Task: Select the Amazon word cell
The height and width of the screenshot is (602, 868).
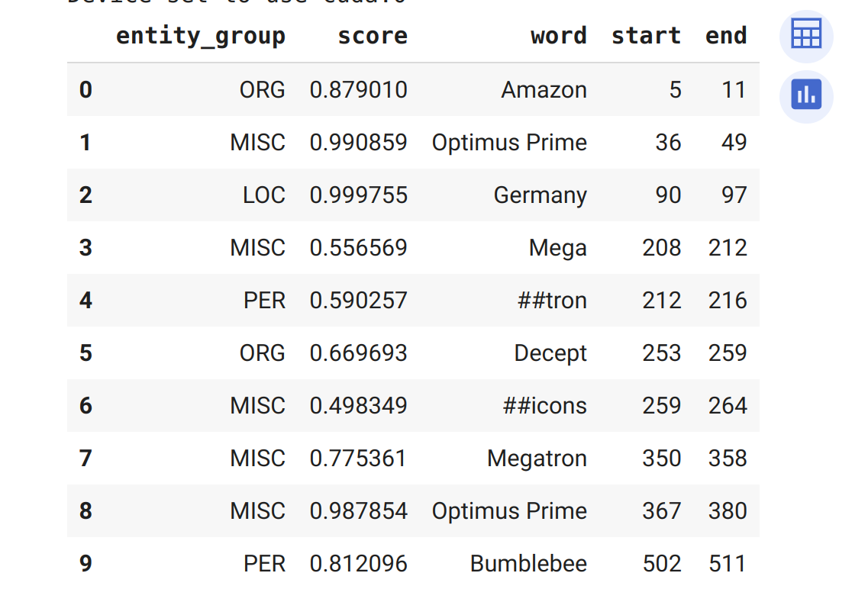Action: [544, 90]
